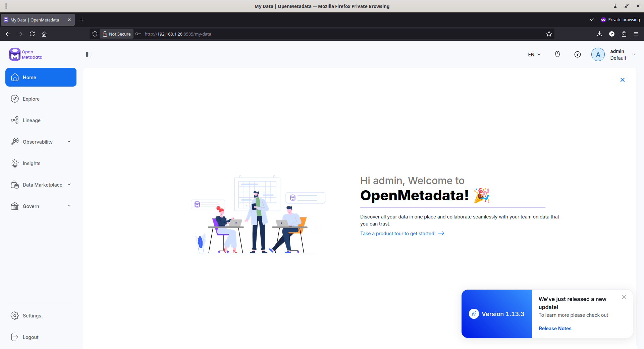This screenshot has width=644, height=349.
Task: Click the Insights lightbulb icon
Action: click(15, 163)
